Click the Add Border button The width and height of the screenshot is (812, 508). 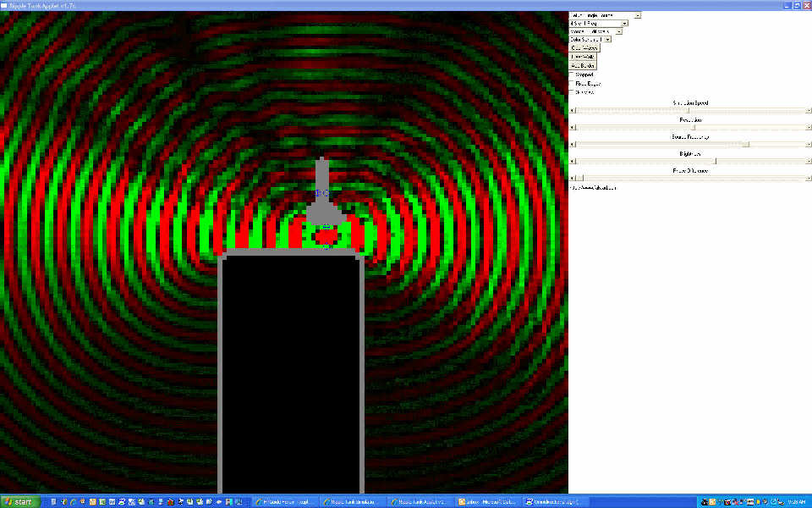pos(583,66)
